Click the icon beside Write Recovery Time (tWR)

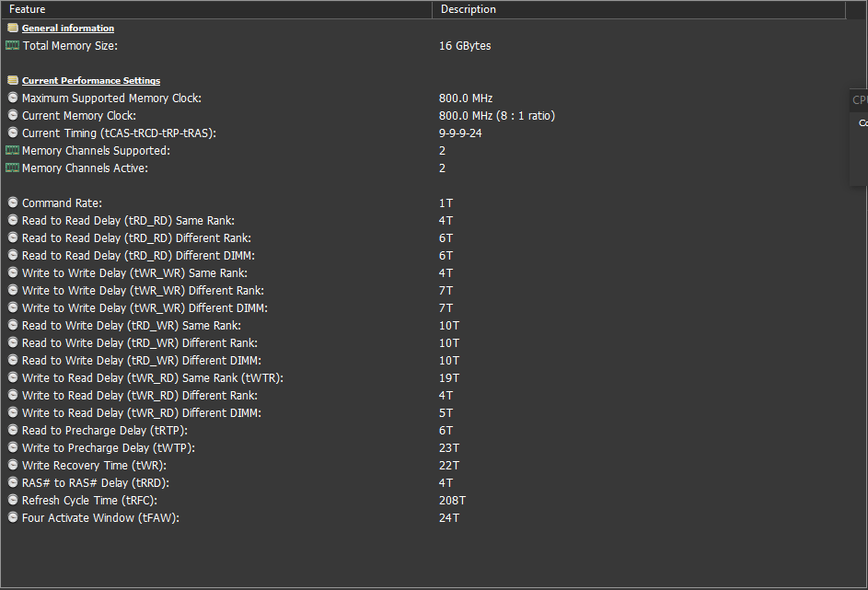click(x=13, y=466)
